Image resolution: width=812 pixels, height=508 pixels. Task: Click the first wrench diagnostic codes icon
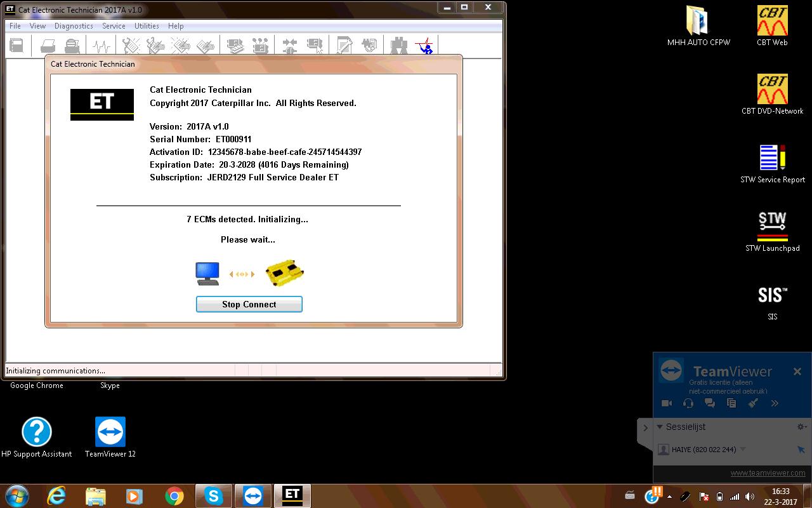(131, 46)
